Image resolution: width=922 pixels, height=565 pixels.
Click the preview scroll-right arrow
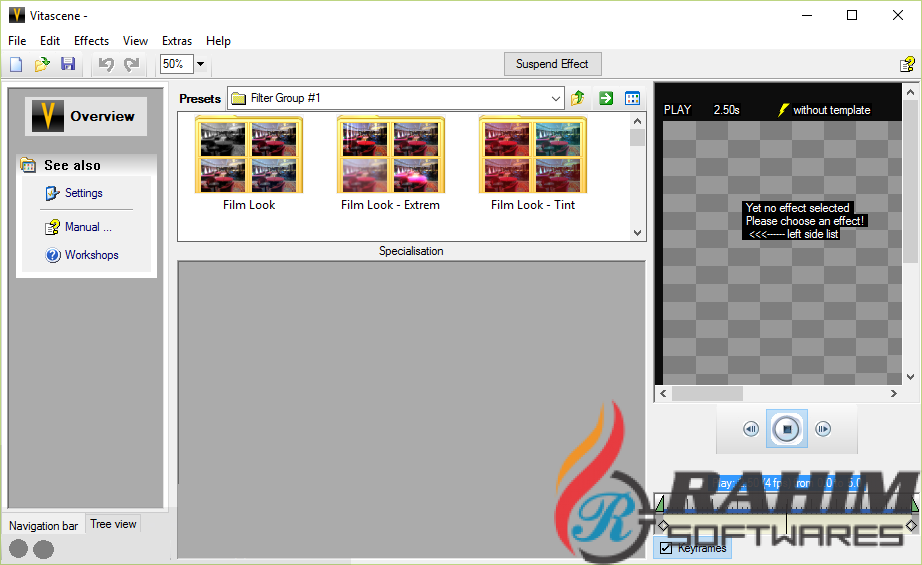coord(894,393)
